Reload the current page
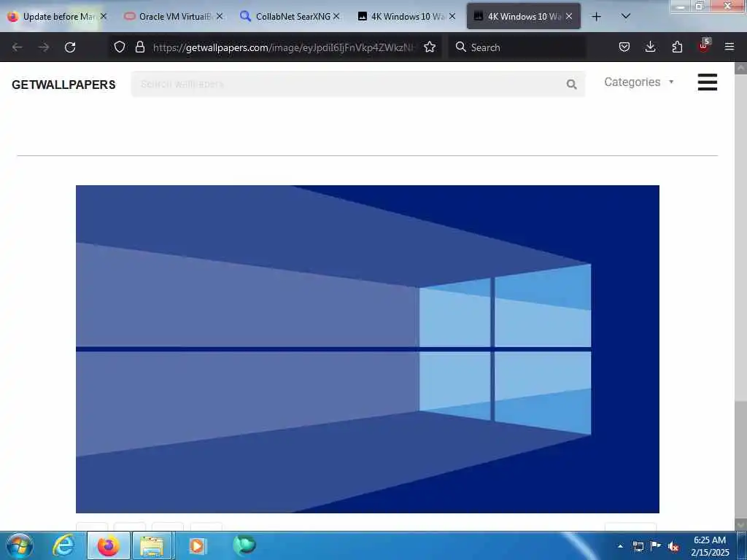The height and width of the screenshot is (560, 747). point(70,47)
